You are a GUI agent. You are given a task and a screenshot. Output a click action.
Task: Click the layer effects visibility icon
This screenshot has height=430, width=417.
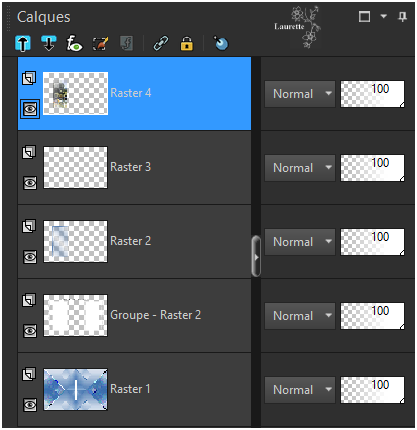[x=74, y=43]
